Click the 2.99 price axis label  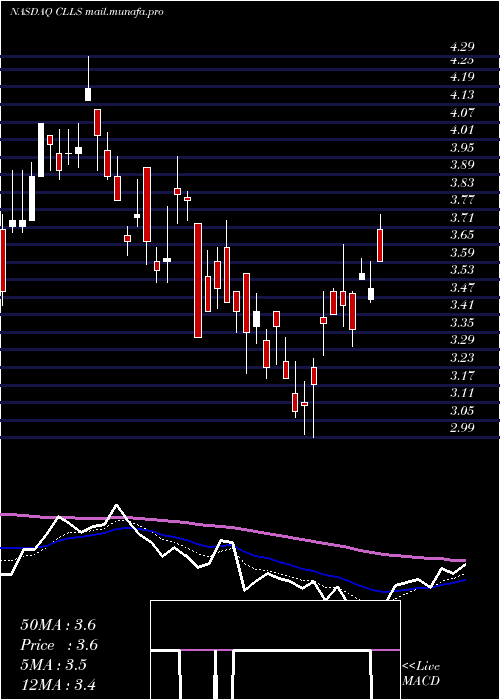coord(462,428)
